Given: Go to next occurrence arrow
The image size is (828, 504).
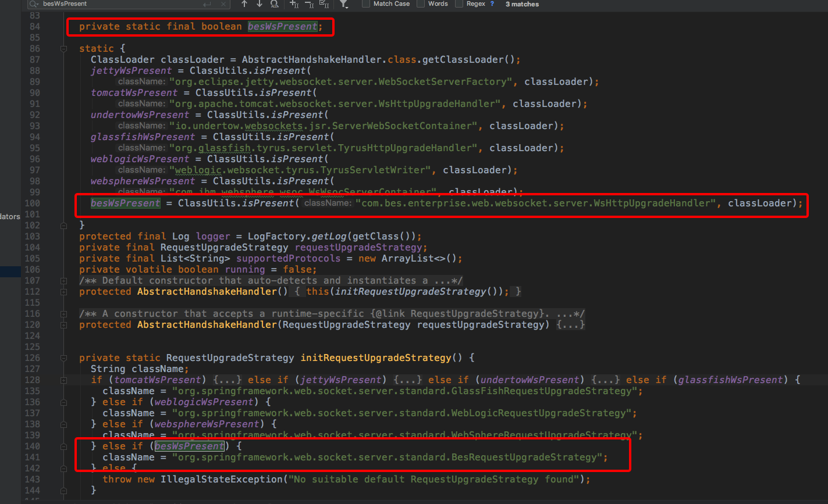Looking at the screenshot, I should point(260,4).
